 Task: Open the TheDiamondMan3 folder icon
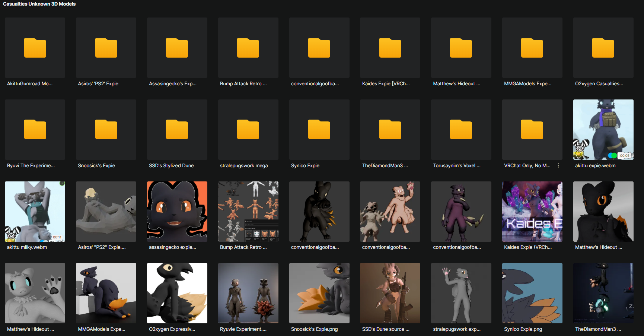390,130
